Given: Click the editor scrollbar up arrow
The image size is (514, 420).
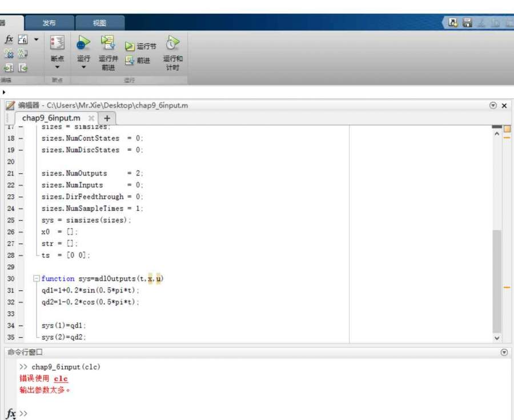Looking at the screenshot, I should (x=497, y=134).
